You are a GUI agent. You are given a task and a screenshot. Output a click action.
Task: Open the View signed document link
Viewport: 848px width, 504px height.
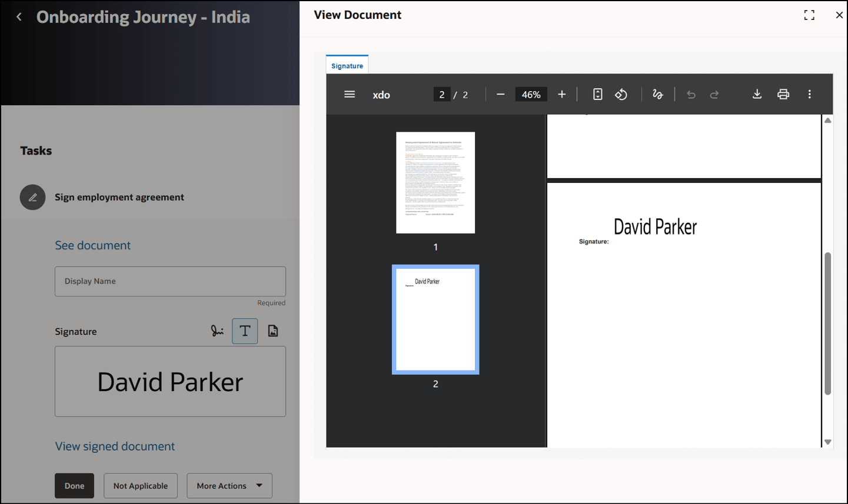pyautogui.click(x=115, y=446)
